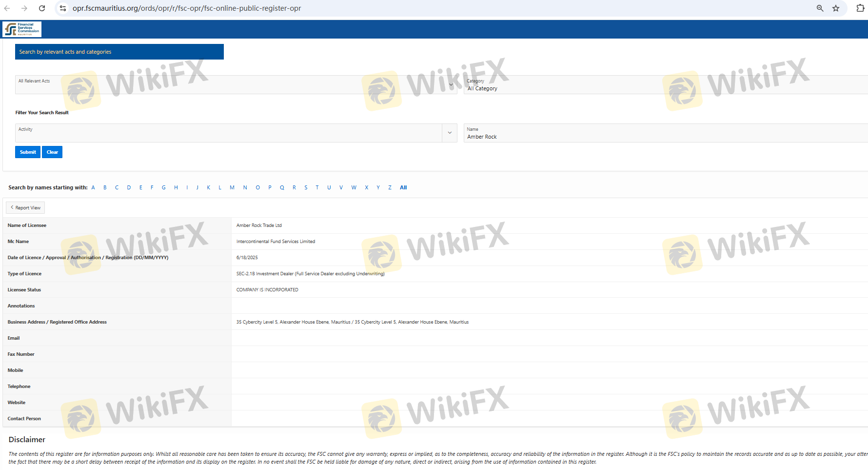Select the licence date 6/18/2025
The width and height of the screenshot is (868, 470).
pyautogui.click(x=247, y=258)
